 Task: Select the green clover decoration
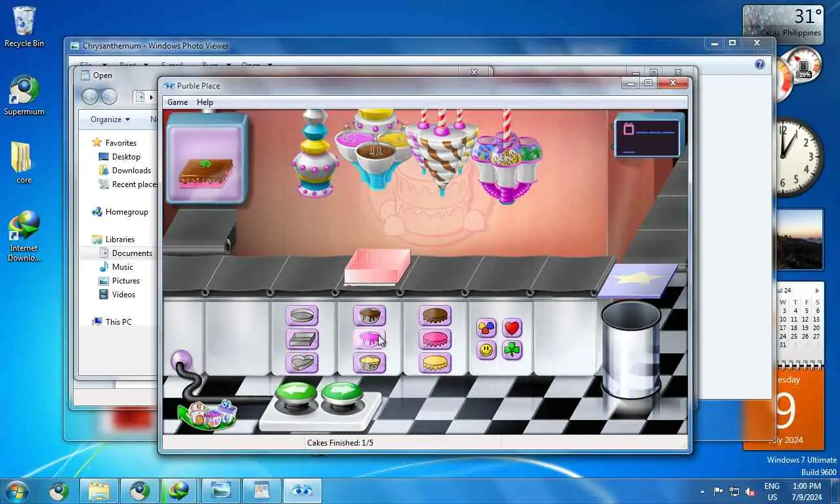coord(512,350)
